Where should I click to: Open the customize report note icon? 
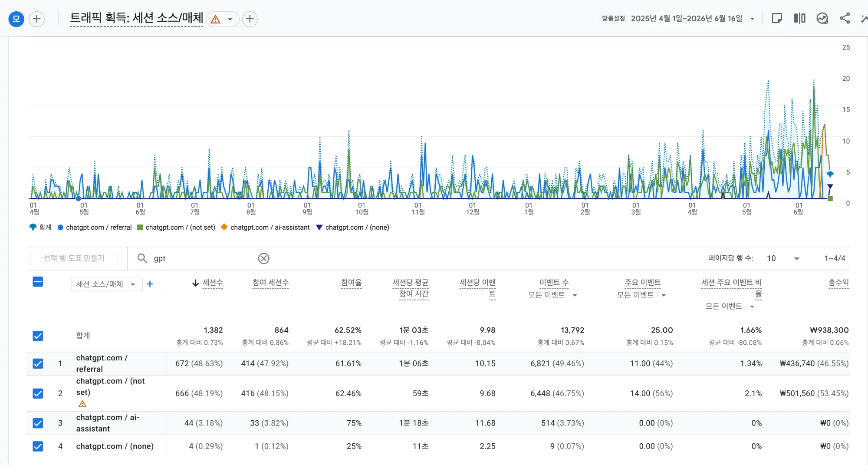point(777,18)
